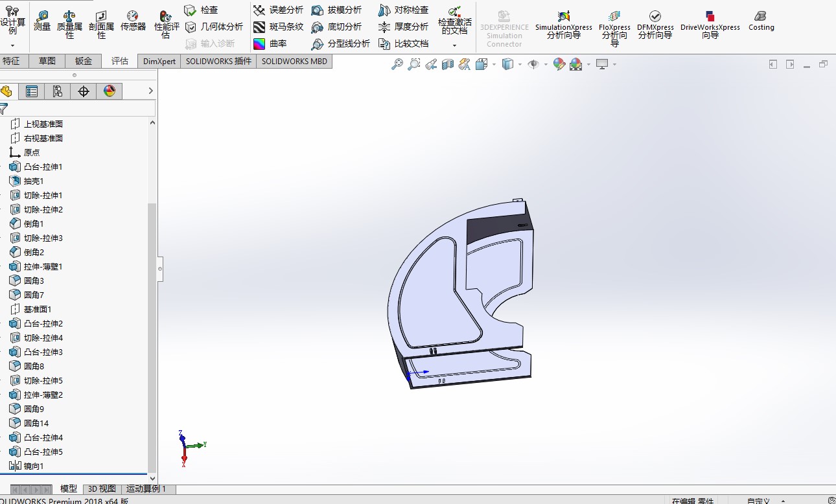Select the 拉伸-薄壁1 feature
Image resolution: width=836 pixels, height=504 pixels.
[43, 266]
